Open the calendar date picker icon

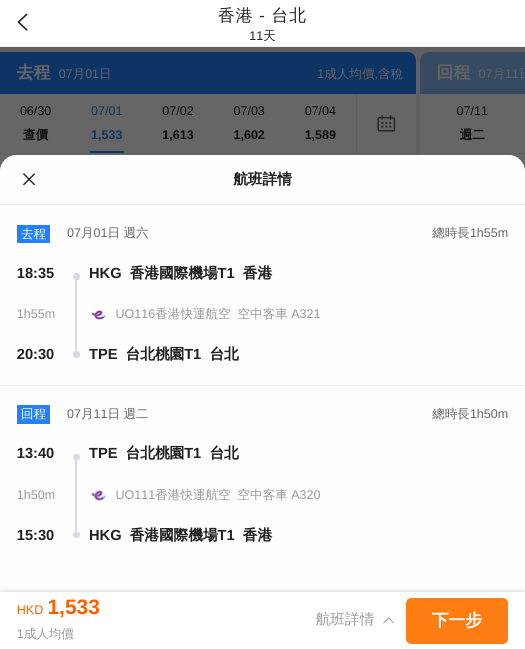(x=386, y=123)
